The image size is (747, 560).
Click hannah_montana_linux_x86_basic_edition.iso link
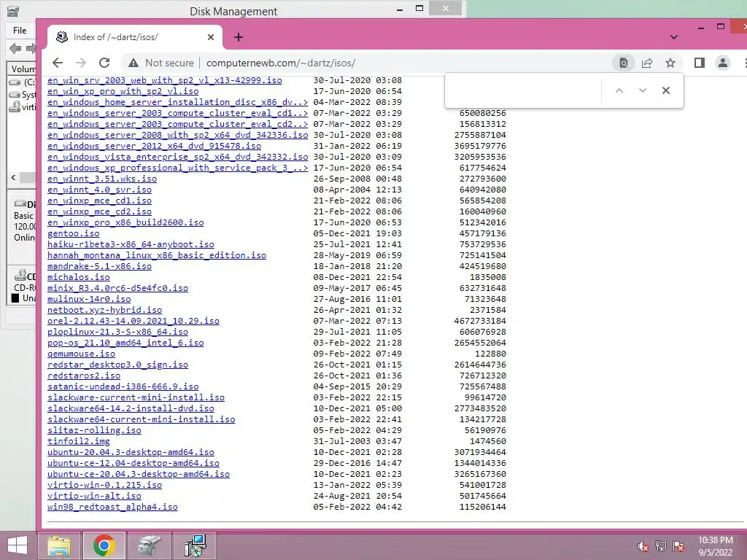point(157,255)
